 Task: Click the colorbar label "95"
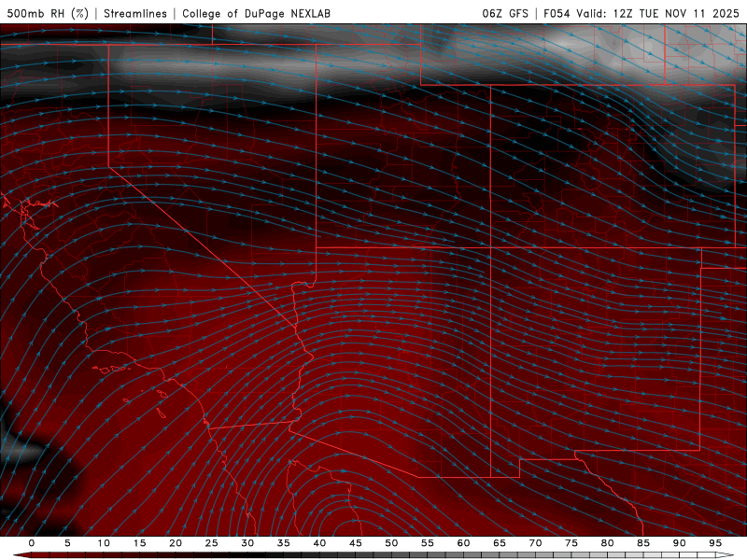715,543
